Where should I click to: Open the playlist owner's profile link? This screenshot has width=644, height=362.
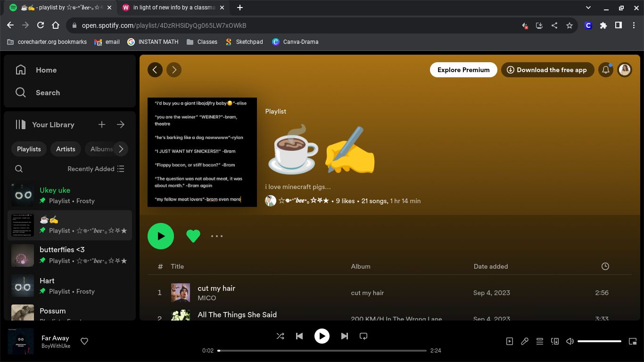304,201
